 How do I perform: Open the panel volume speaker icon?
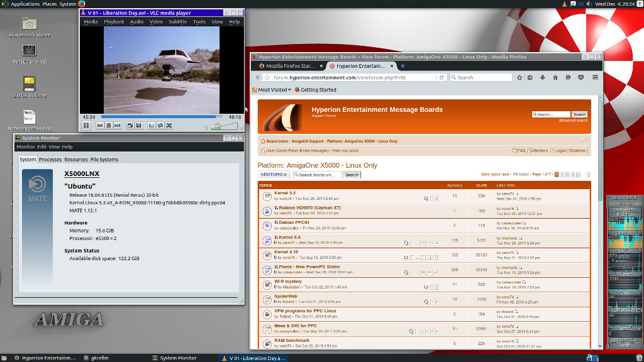589,4
